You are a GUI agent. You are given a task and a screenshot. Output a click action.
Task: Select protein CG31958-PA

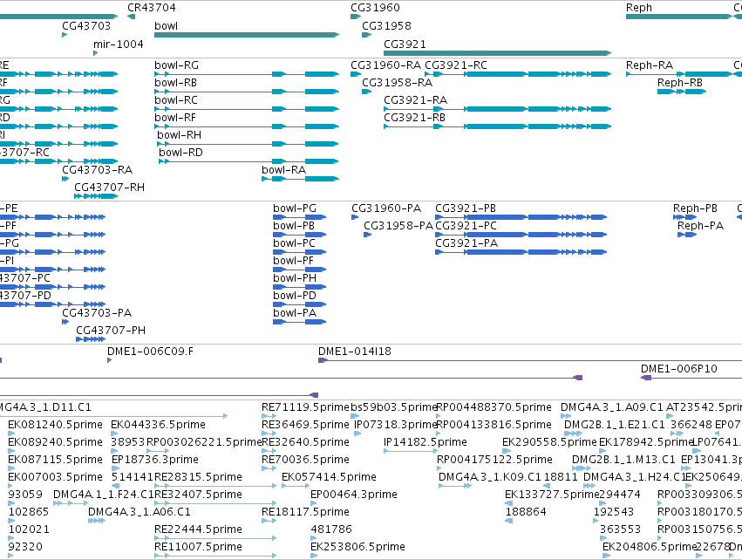click(367, 235)
